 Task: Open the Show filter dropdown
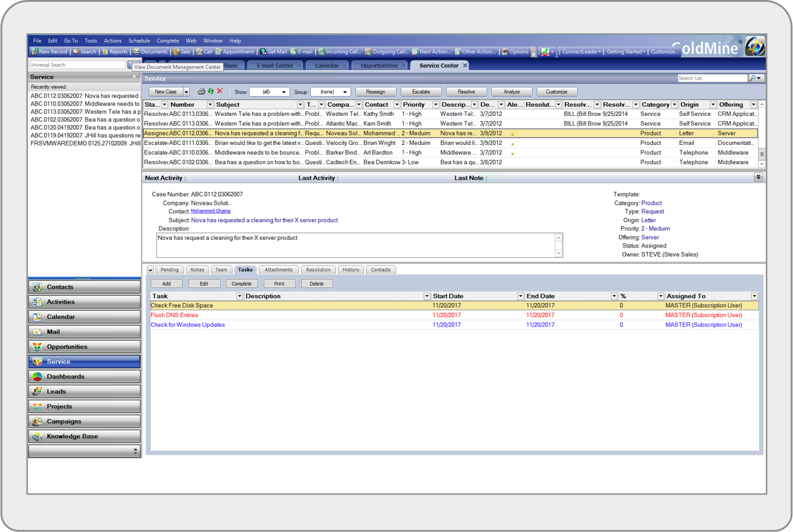point(270,92)
